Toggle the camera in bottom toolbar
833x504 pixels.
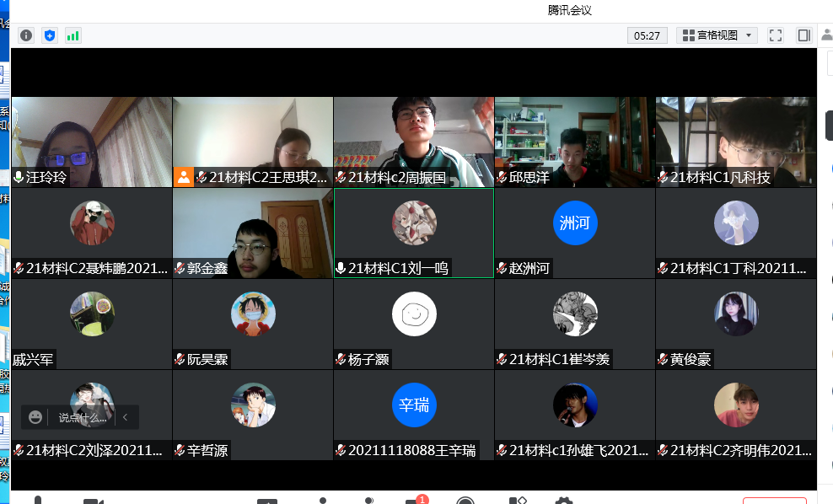click(x=93, y=501)
